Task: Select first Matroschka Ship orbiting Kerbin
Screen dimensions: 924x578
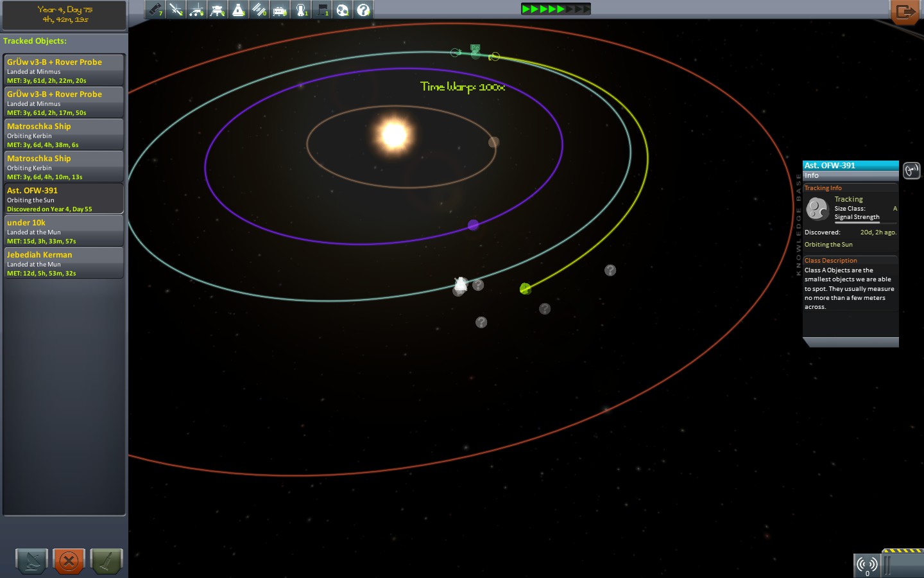Action: pyautogui.click(x=64, y=134)
